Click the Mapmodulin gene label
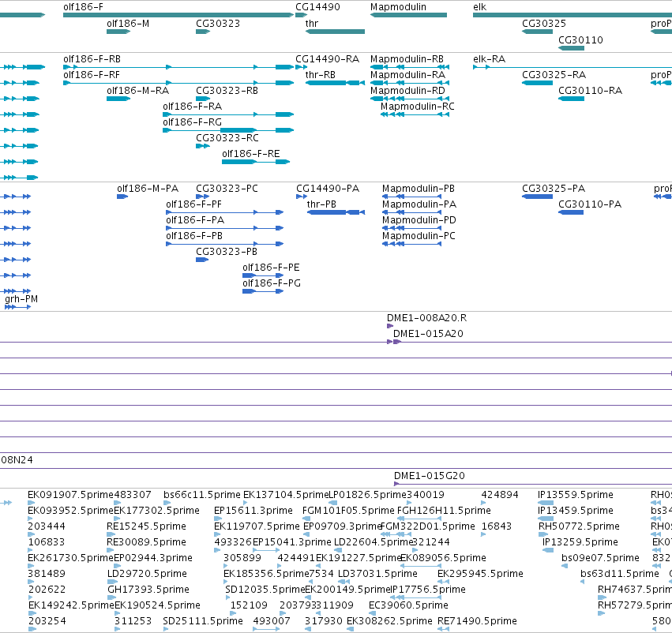The image size is (672, 633). [x=398, y=7]
